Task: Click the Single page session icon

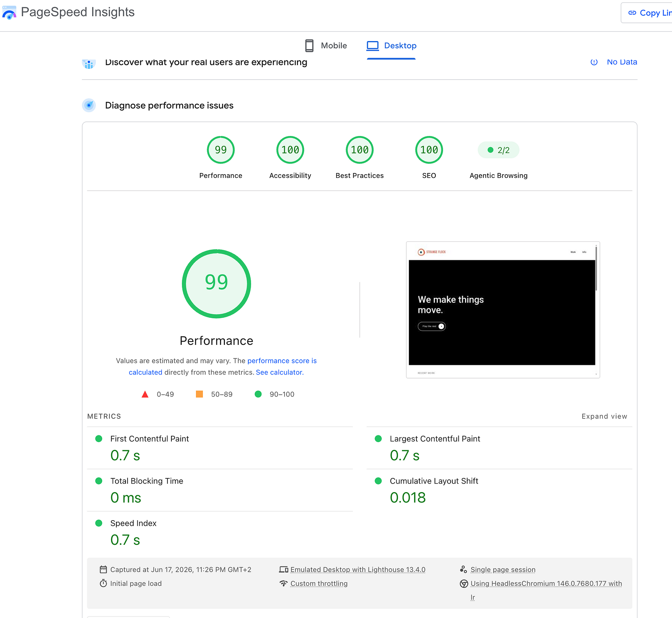Action: (464, 569)
